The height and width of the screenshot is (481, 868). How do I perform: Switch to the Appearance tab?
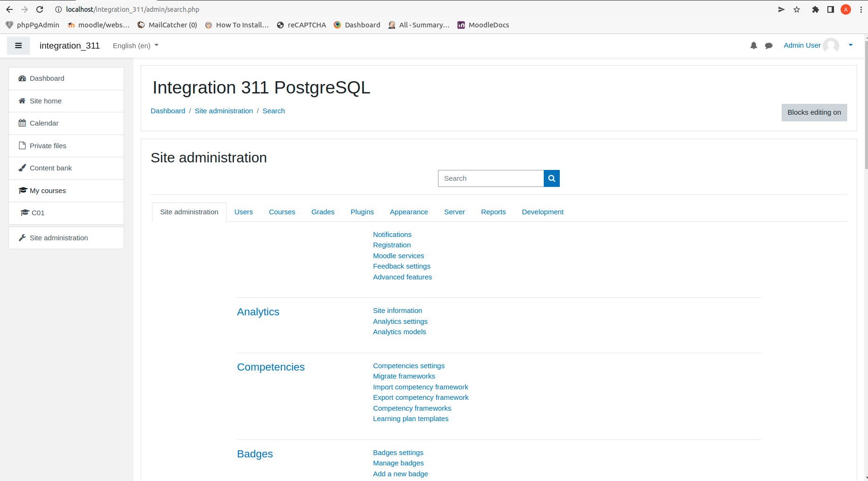(x=409, y=212)
